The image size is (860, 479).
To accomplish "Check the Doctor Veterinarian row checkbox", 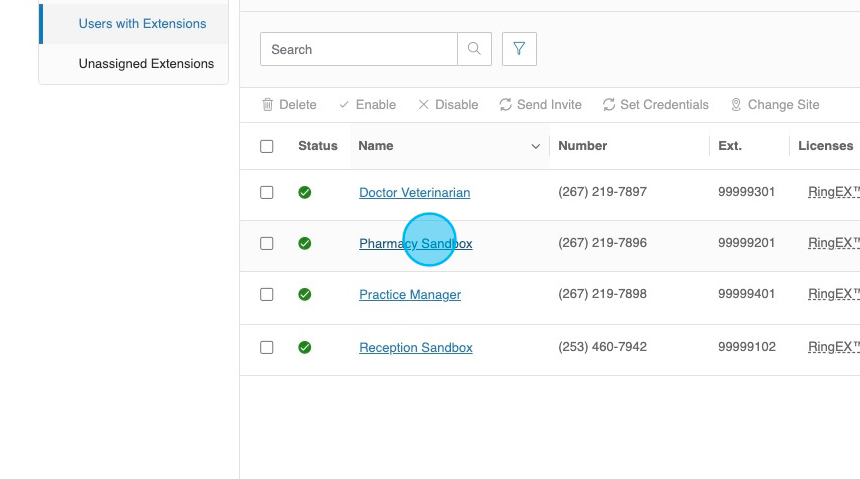I will 267,192.
